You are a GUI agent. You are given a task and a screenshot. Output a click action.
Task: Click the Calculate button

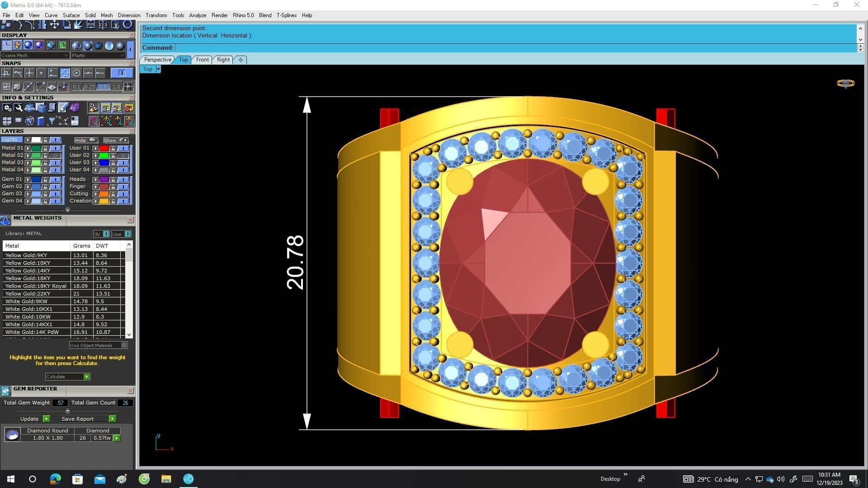(67, 377)
